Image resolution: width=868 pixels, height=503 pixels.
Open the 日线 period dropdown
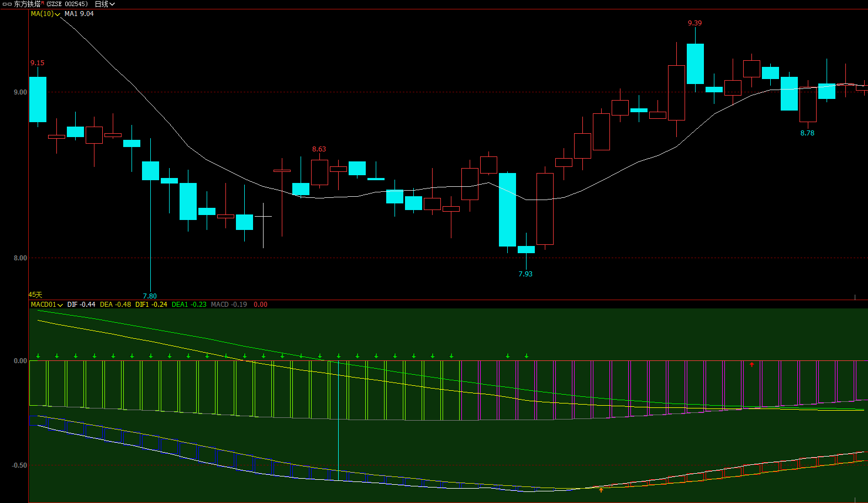click(104, 4)
